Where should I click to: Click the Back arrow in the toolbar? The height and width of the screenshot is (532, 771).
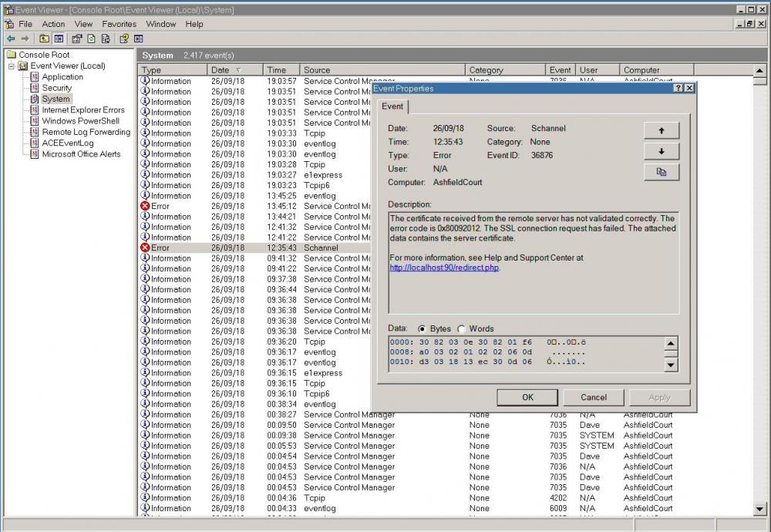10,39
